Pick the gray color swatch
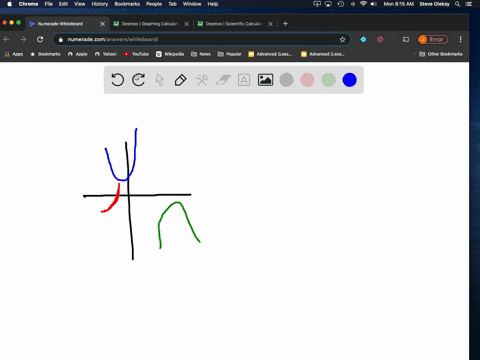 (286, 80)
